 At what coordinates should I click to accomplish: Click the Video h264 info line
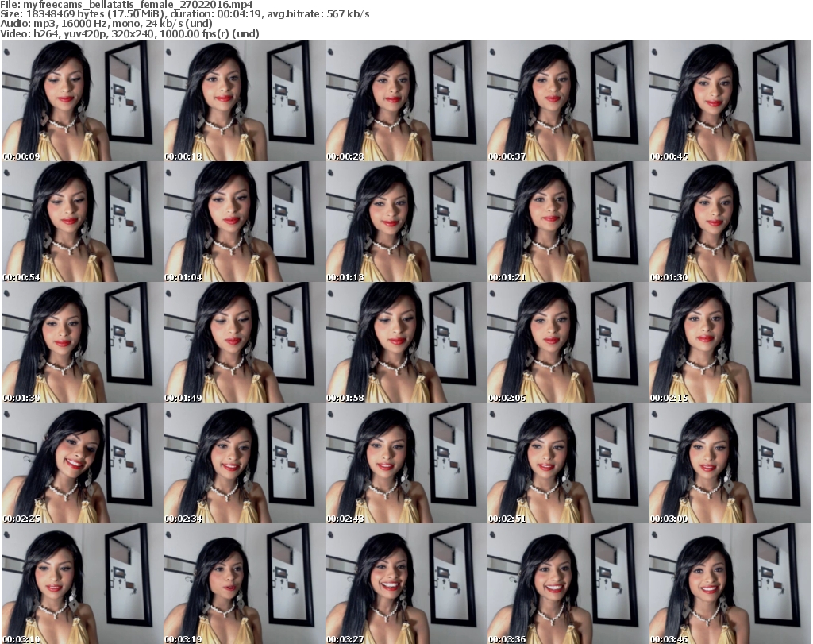click(x=129, y=33)
